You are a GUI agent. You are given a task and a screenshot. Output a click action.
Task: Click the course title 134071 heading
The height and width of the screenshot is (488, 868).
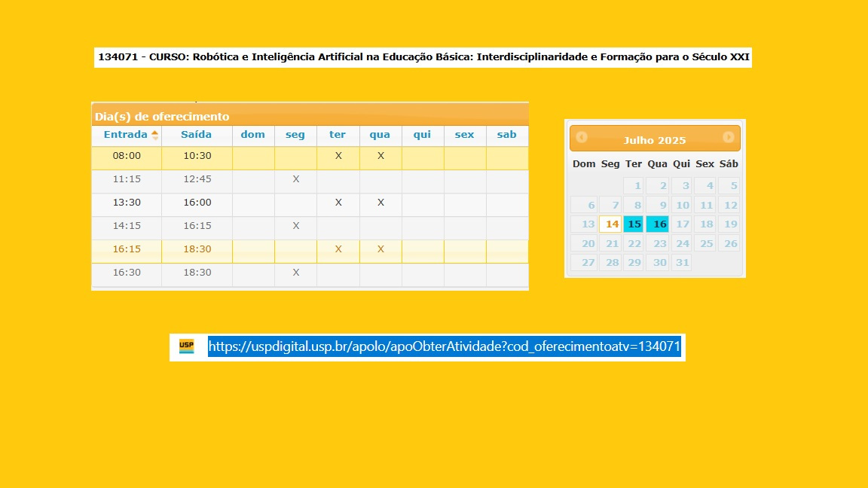coord(423,56)
